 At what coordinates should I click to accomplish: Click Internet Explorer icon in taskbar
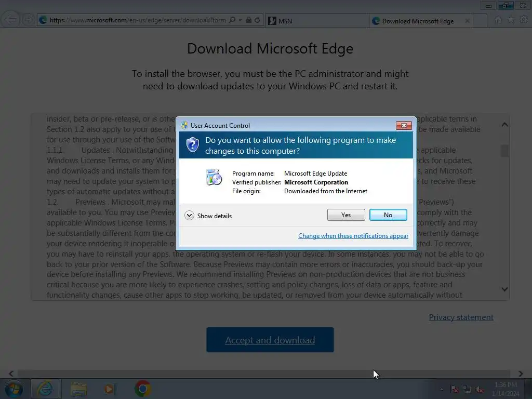[45, 389]
